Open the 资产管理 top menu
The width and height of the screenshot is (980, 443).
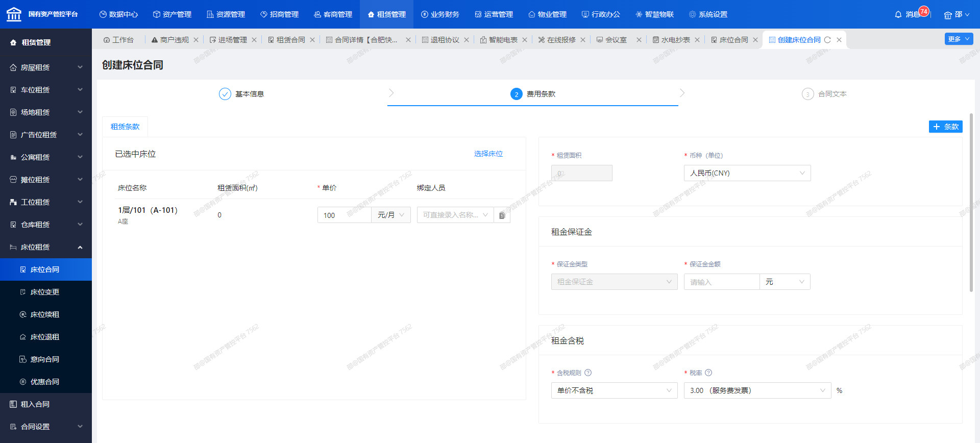172,14
